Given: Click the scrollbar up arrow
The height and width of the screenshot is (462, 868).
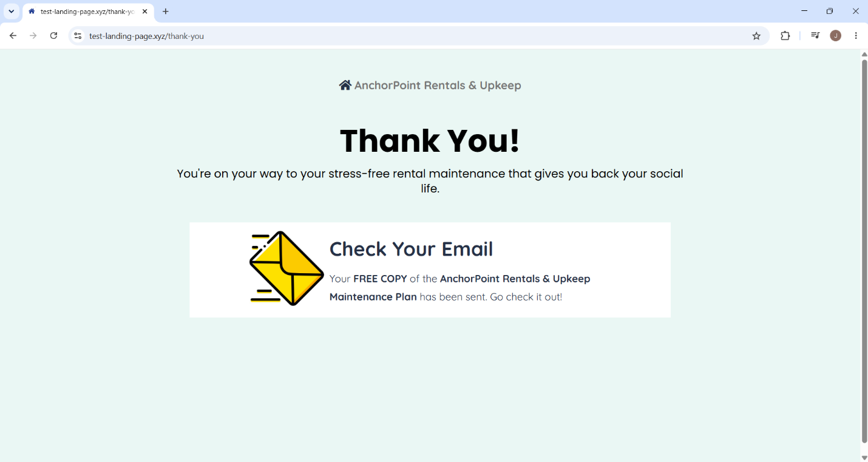Looking at the screenshot, I should tap(864, 54).
